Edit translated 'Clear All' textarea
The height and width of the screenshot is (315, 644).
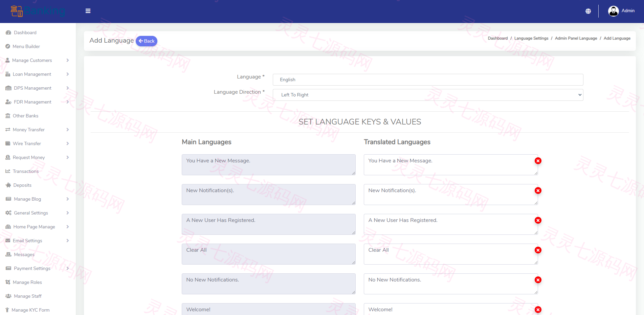(451, 254)
